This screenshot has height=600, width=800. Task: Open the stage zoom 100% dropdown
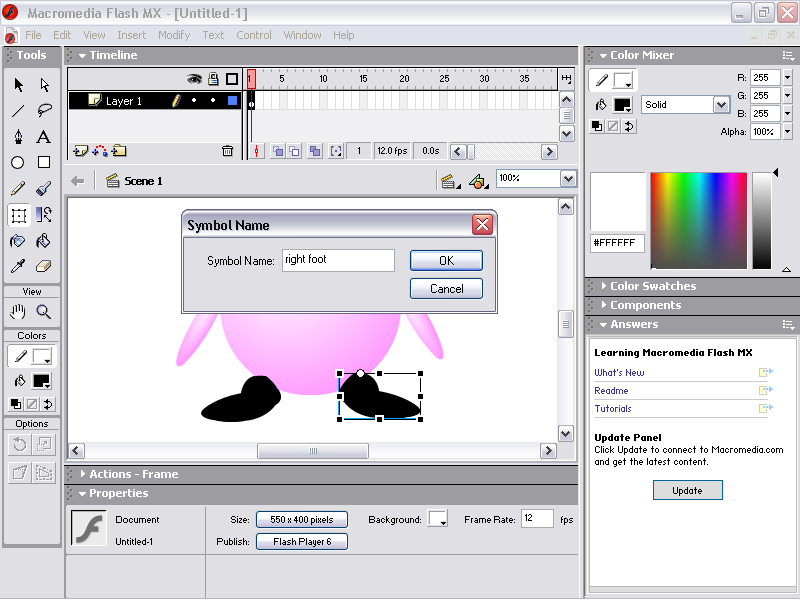[x=568, y=179]
